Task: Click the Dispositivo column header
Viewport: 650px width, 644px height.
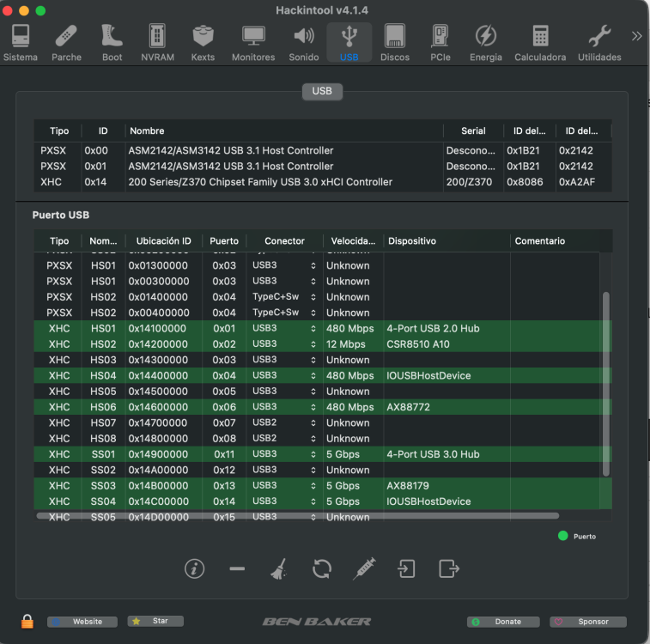Action: [446, 240]
